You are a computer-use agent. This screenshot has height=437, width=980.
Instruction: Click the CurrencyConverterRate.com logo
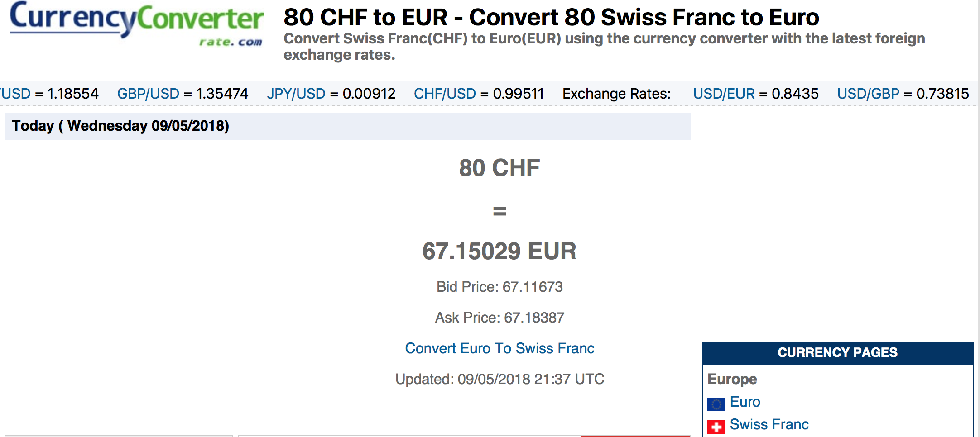point(136,23)
